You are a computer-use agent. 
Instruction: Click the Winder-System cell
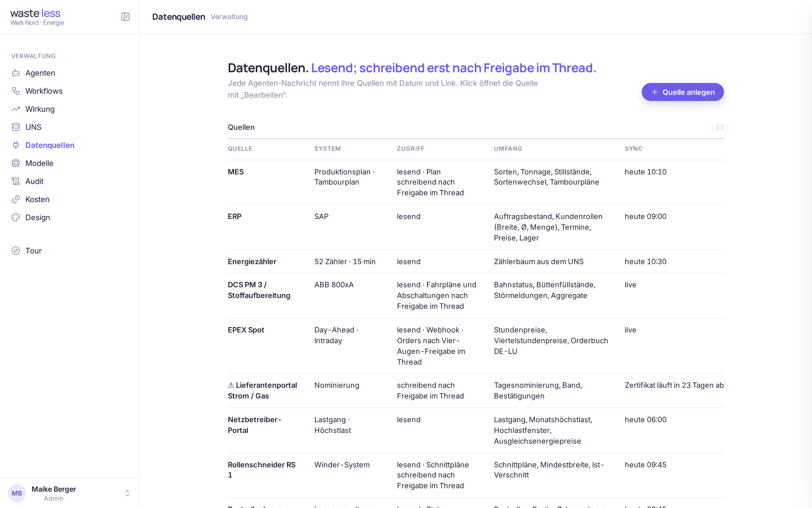342,465
